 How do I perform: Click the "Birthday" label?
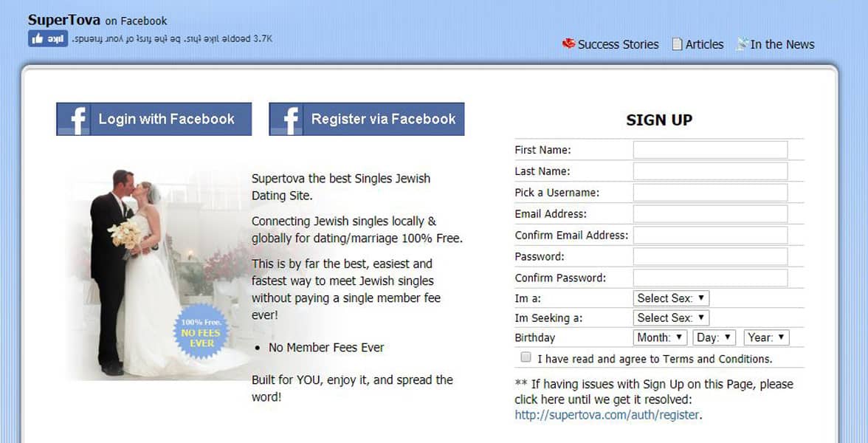pyautogui.click(x=534, y=338)
